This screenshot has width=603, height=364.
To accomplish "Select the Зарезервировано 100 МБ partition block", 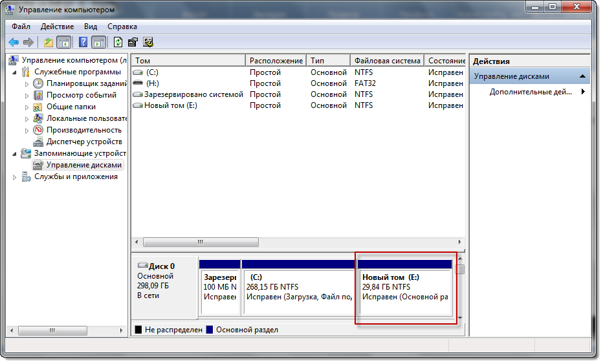I will [x=220, y=288].
